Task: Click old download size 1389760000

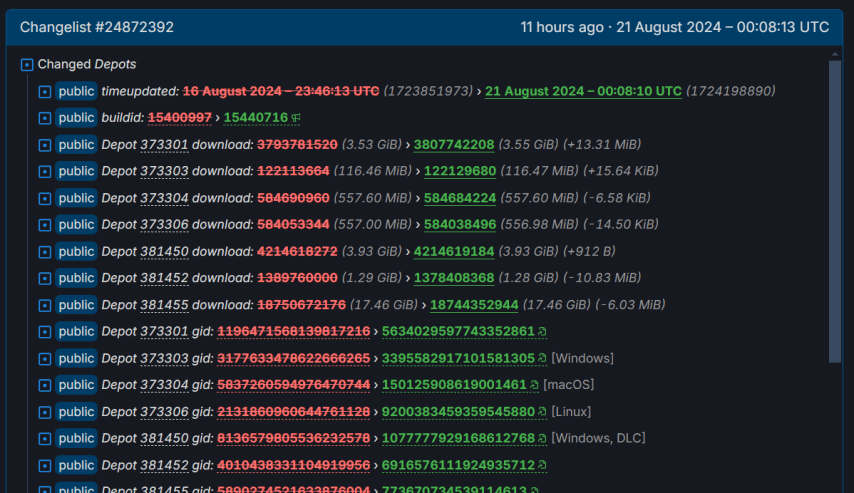Action: tap(297, 278)
